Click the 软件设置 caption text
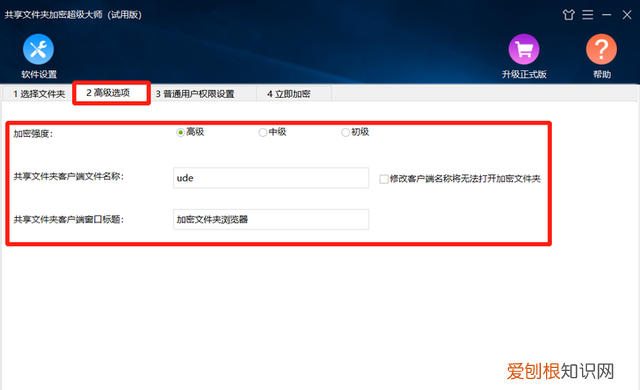 coord(39,74)
